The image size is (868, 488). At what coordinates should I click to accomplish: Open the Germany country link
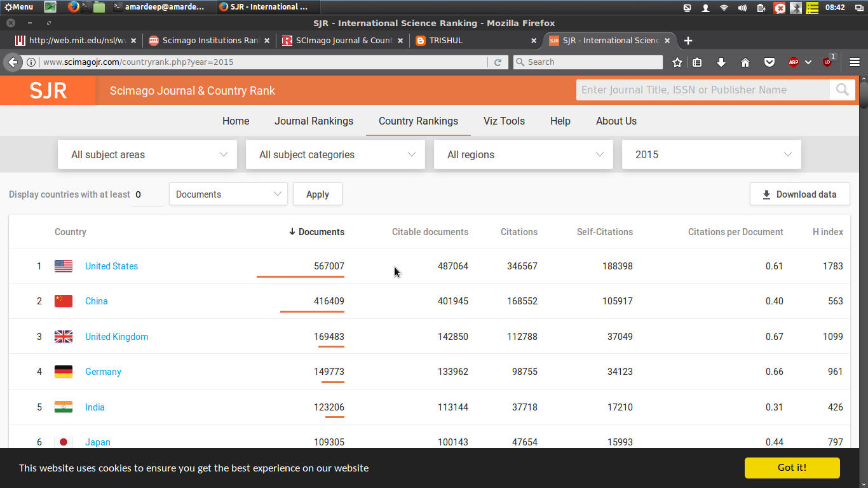tap(103, 372)
